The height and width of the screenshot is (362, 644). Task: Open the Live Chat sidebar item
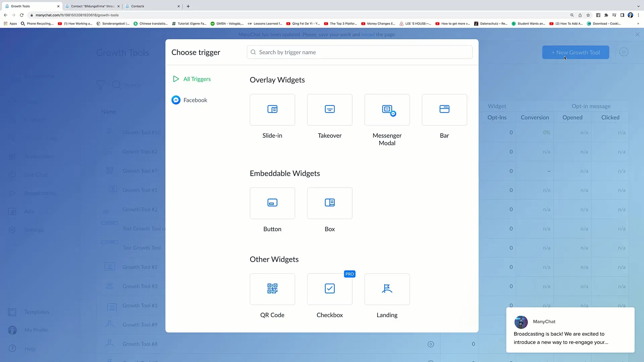point(35,175)
